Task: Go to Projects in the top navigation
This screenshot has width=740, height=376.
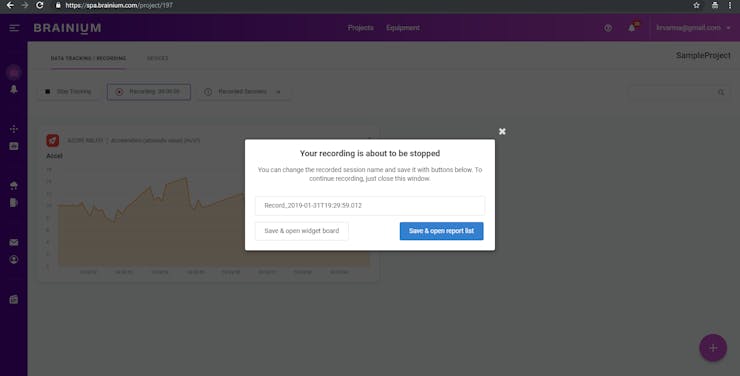Action: pyautogui.click(x=361, y=28)
